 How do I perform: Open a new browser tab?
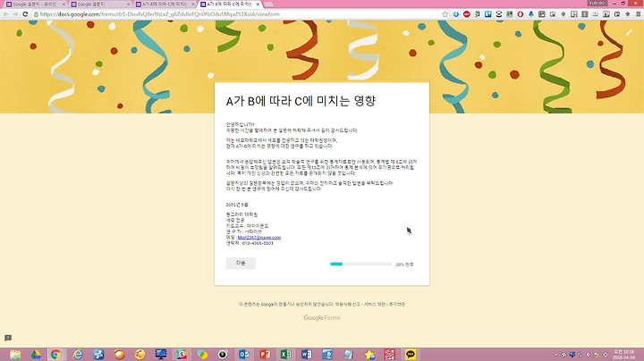click(x=268, y=4)
